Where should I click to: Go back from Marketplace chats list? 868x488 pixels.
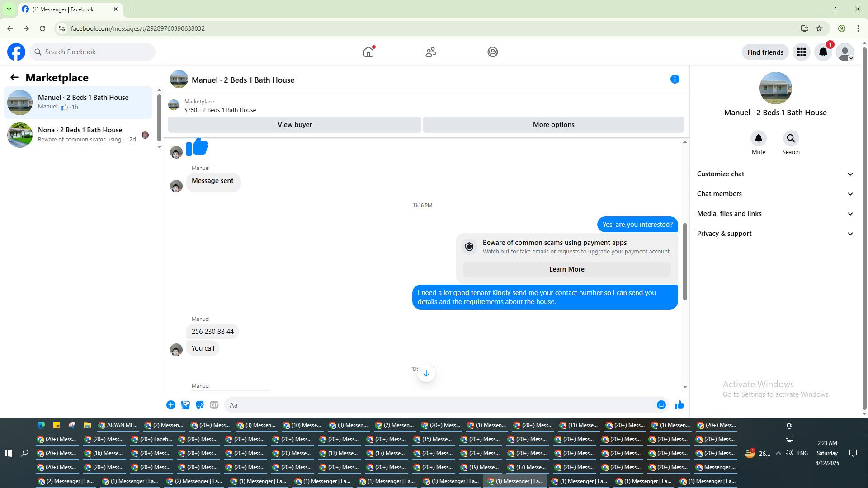(14, 78)
